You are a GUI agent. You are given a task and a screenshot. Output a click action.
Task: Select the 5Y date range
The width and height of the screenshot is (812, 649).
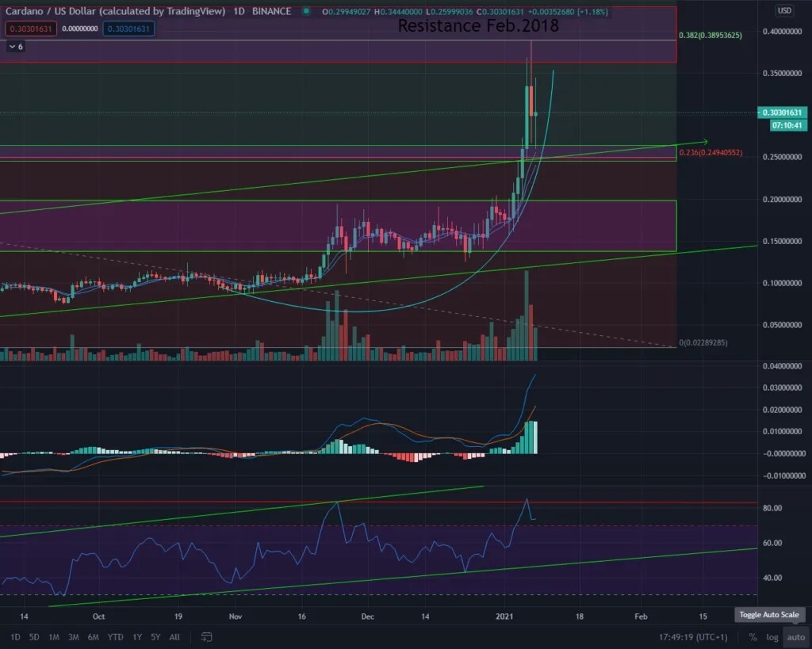coord(155,637)
